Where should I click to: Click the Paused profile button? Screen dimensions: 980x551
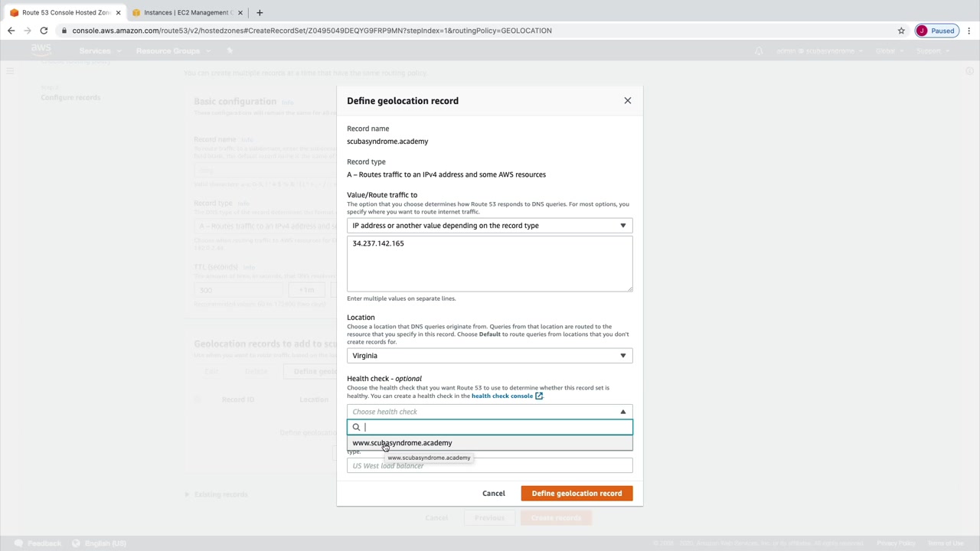pos(936,31)
